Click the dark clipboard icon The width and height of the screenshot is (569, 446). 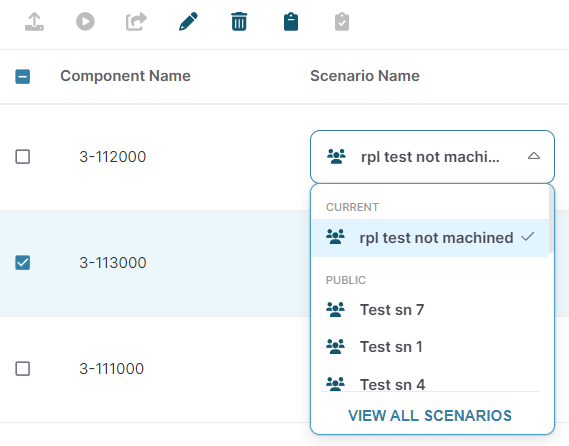tap(291, 22)
